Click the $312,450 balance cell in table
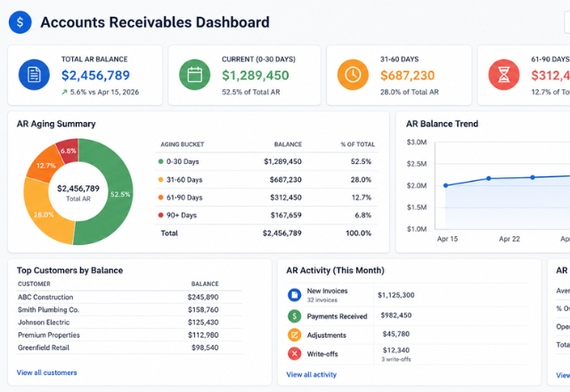570x392 pixels. coord(286,198)
